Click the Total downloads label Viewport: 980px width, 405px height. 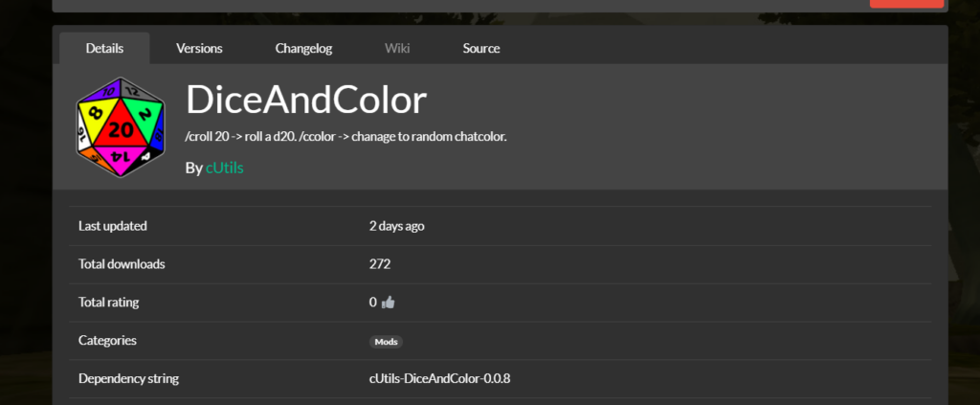click(122, 264)
